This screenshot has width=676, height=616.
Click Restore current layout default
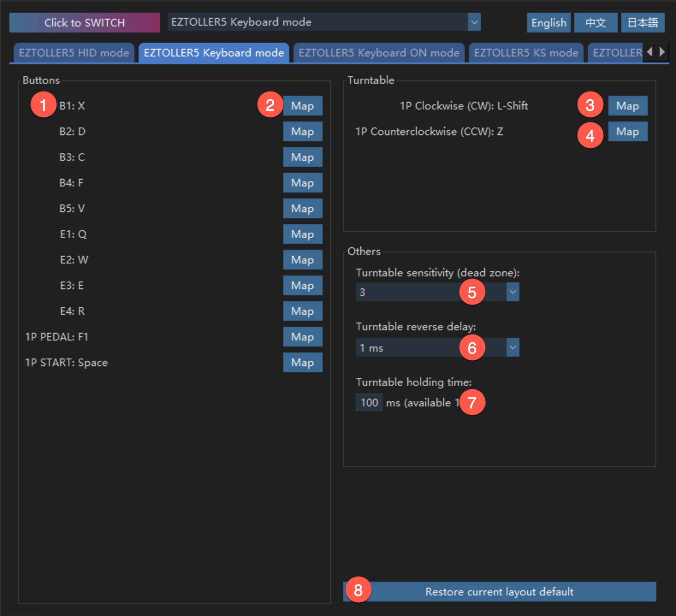pyautogui.click(x=500, y=592)
